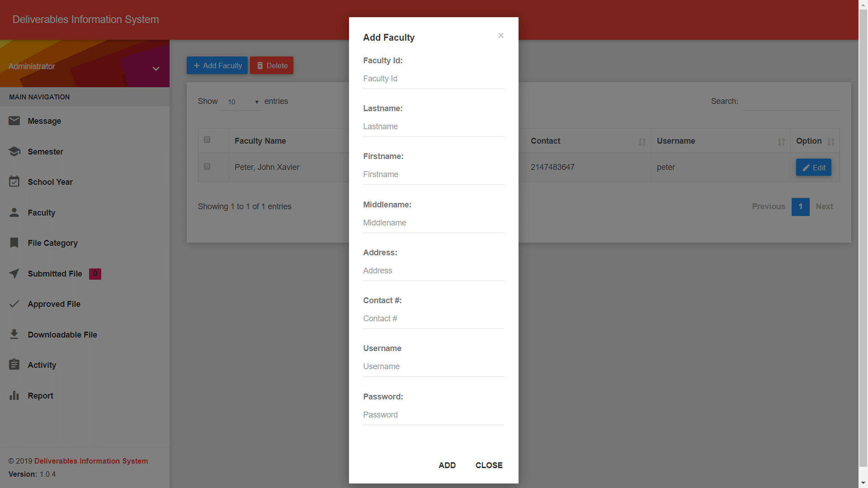Click the Message navigation icon
868x488 pixels.
14,120
